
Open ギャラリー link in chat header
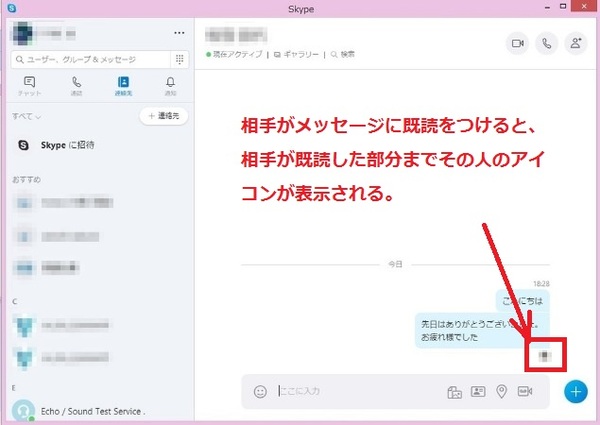(297, 55)
